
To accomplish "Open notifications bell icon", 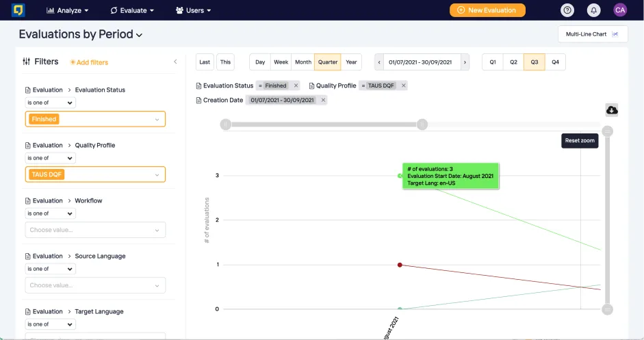I will point(593,10).
